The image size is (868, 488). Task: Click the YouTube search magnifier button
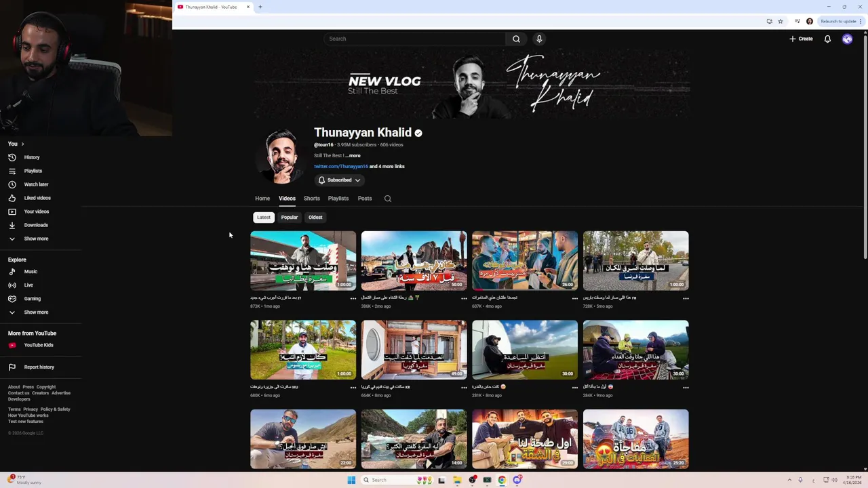click(516, 39)
